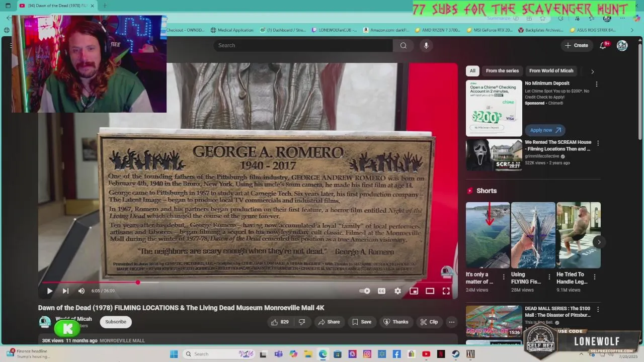Play the video with the play button
Screen dimensions: 644x362
coord(50,291)
